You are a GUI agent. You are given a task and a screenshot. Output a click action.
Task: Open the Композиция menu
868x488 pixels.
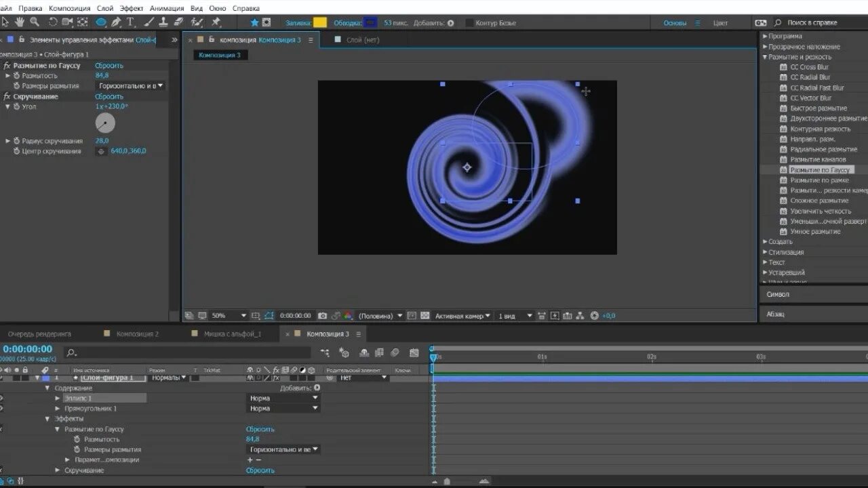pos(69,8)
